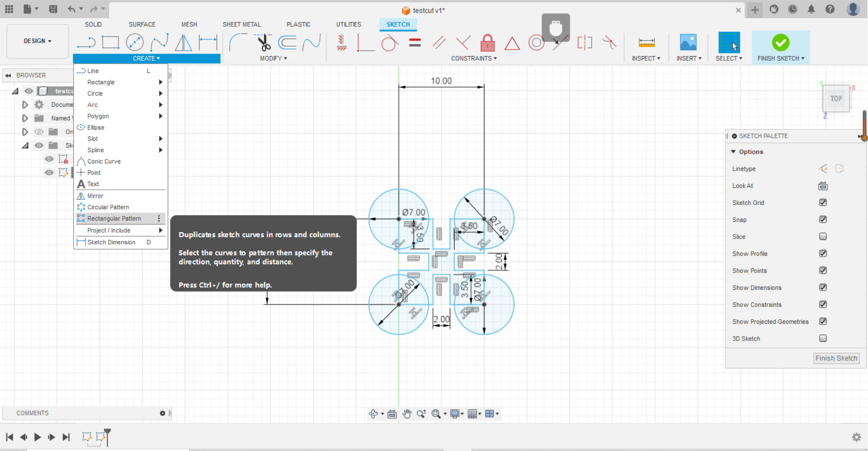The width and height of the screenshot is (868, 451).
Task: Expand the Document Settings tree node
Action: [x=25, y=105]
